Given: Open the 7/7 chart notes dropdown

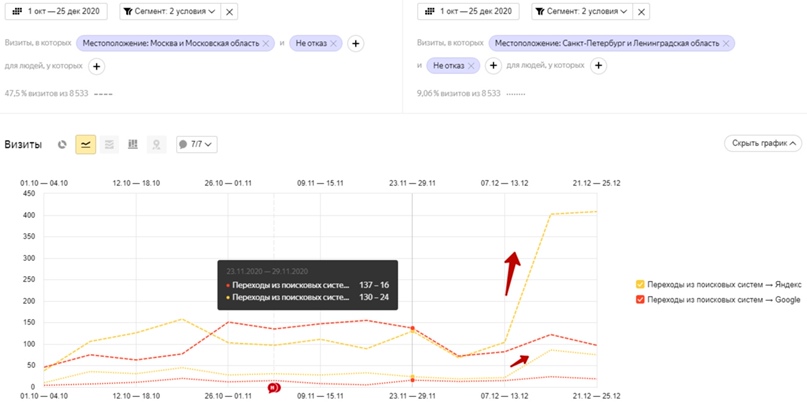Looking at the screenshot, I should (x=197, y=145).
